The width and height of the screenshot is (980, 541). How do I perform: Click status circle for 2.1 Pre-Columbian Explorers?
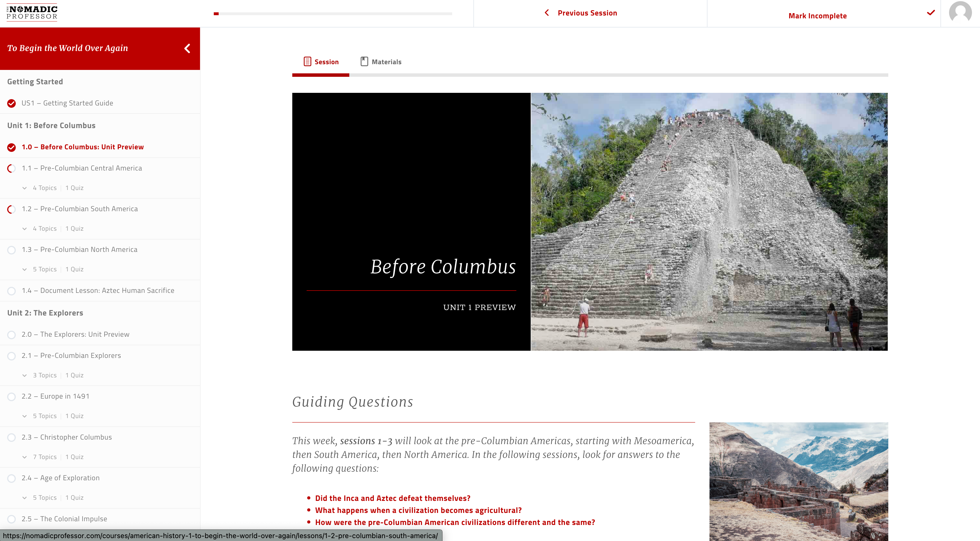[12, 356]
